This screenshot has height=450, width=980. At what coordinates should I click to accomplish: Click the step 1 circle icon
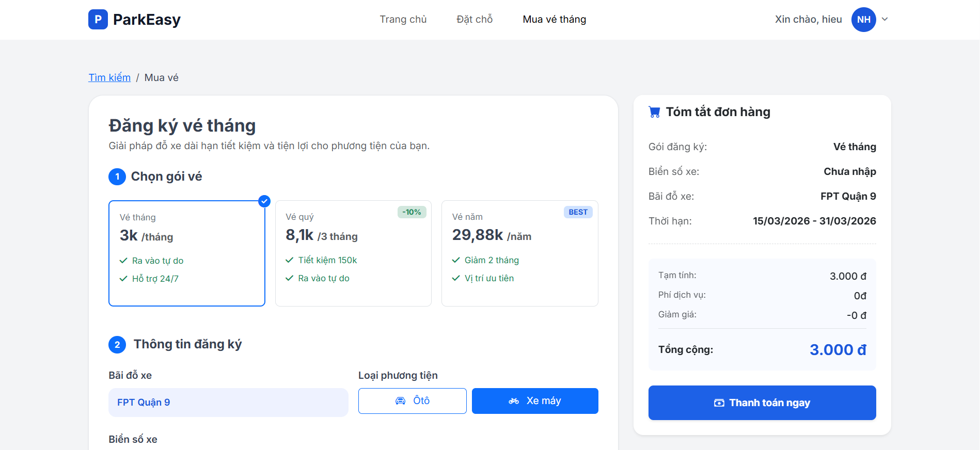(117, 176)
